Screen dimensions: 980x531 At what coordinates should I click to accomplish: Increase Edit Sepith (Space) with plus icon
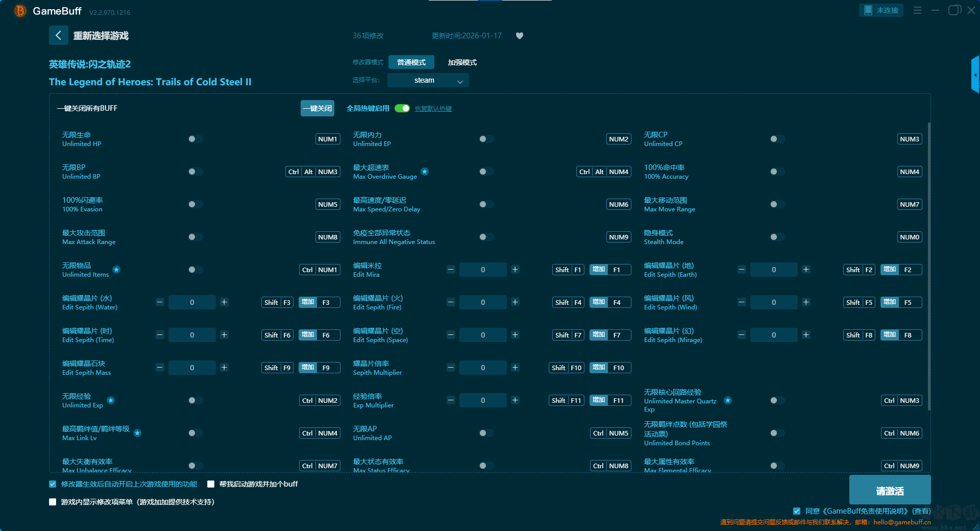pyautogui.click(x=515, y=335)
